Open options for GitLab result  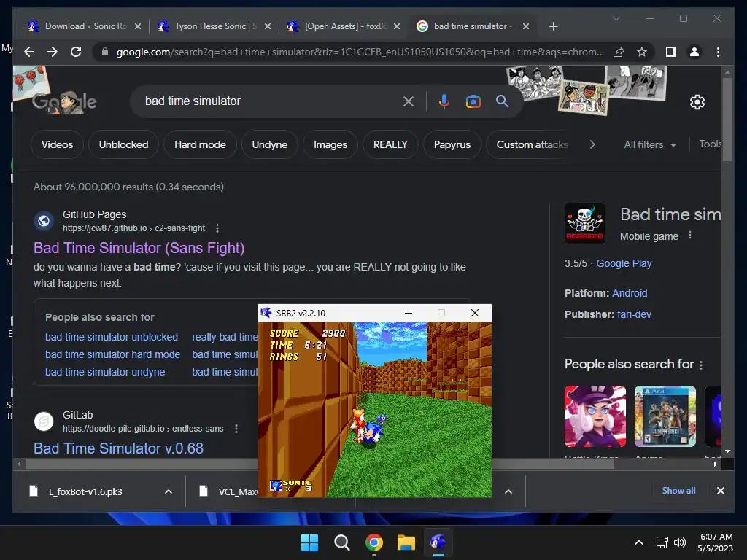tap(236, 429)
